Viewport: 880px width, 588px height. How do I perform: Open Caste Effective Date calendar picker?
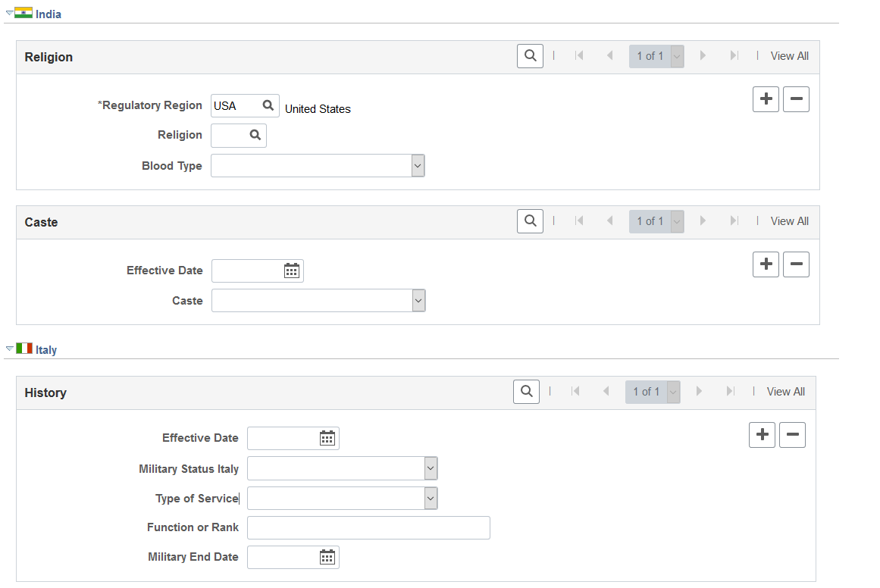[292, 271]
